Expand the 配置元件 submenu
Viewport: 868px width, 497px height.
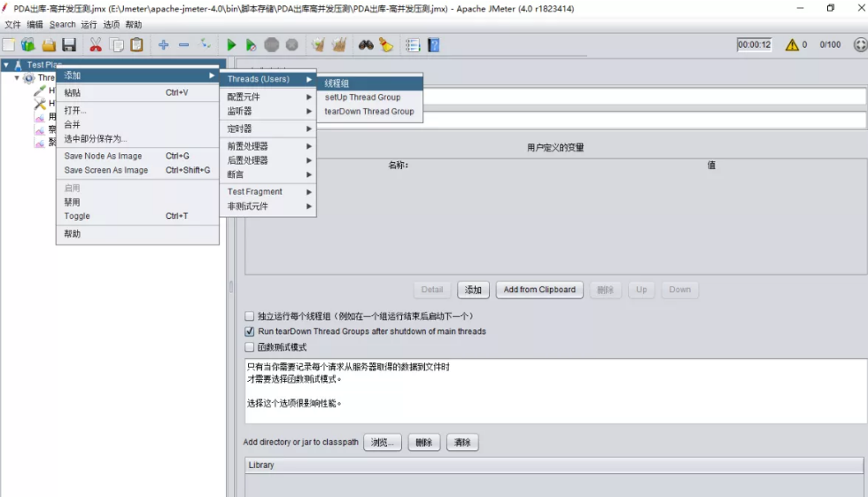tap(267, 97)
